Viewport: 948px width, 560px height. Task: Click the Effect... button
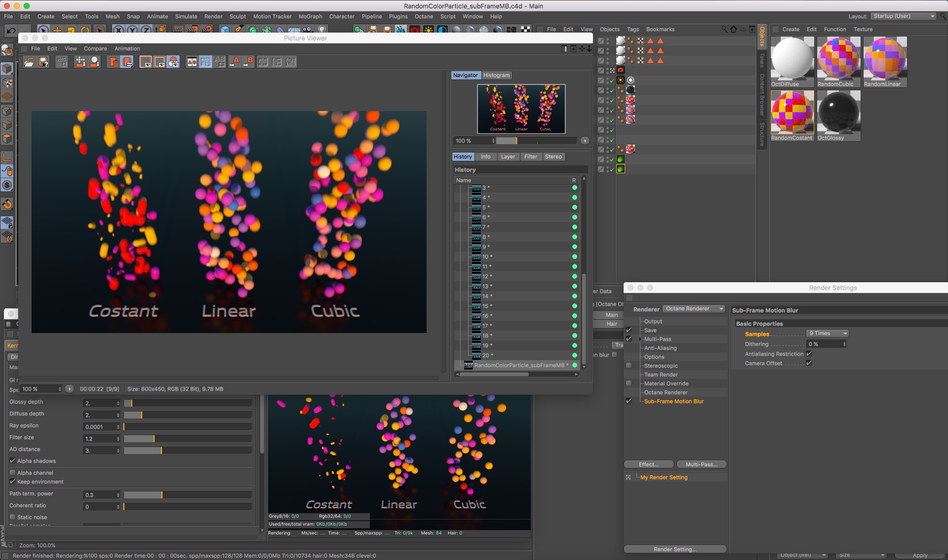point(648,464)
